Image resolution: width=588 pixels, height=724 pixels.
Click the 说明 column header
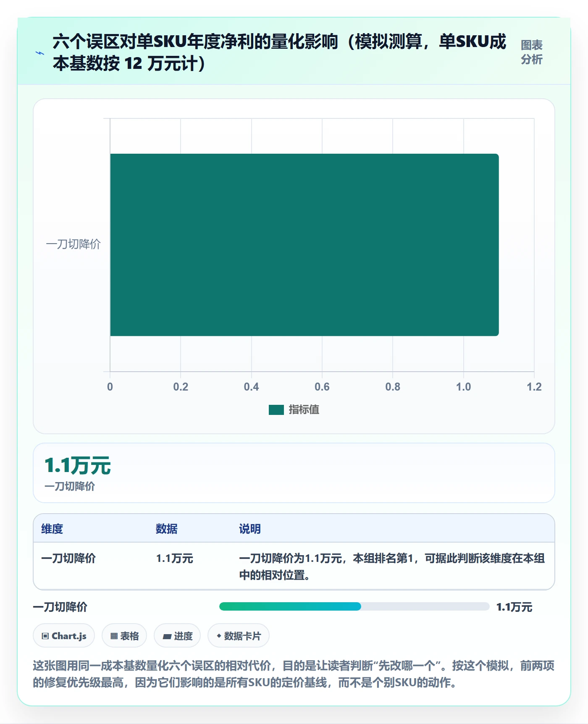[250, 529]
